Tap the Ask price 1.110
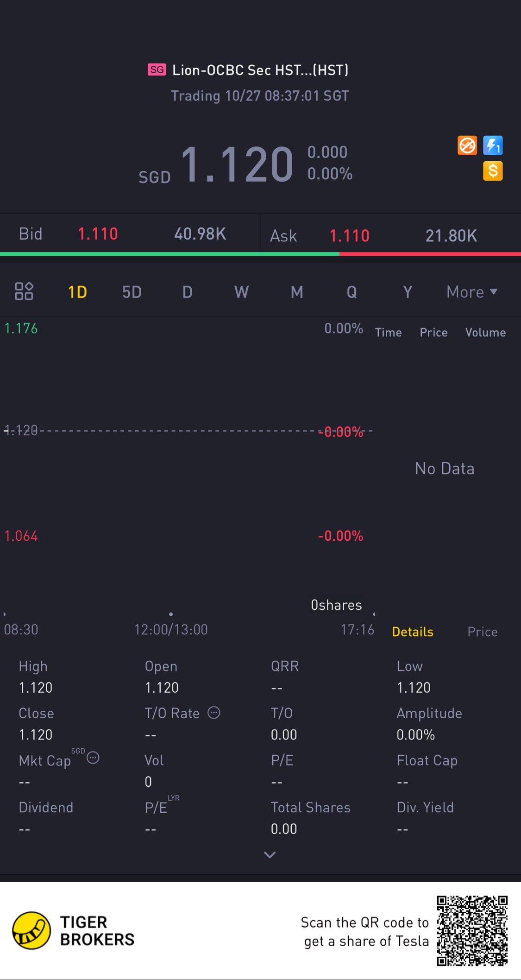The height and width of the screenshot is (980, 521). coord(349,236)
